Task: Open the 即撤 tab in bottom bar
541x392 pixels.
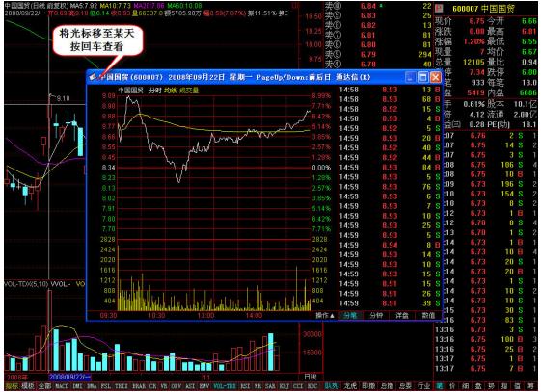Action: (368, 386)
